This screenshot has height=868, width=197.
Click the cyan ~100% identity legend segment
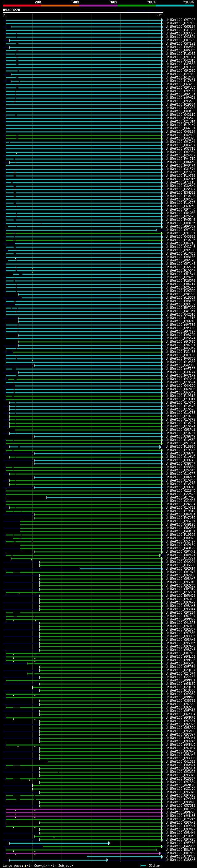click(175, 6)
